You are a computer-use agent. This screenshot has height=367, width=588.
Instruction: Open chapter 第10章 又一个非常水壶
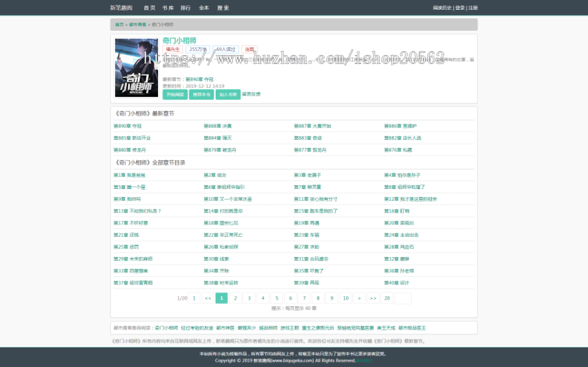pyautogui.click(x=227, y=199)
